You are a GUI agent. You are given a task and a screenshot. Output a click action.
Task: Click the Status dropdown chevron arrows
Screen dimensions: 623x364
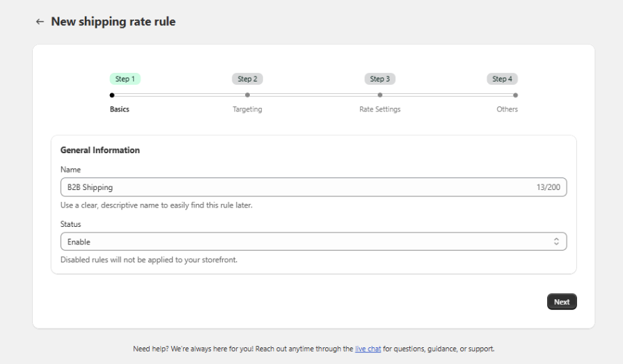click(x=556, y=242)
